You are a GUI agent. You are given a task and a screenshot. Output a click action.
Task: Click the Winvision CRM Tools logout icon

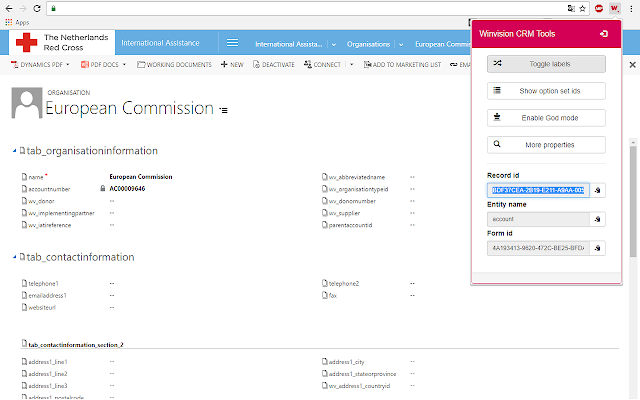pyautogui.click(x=604, y=34)
